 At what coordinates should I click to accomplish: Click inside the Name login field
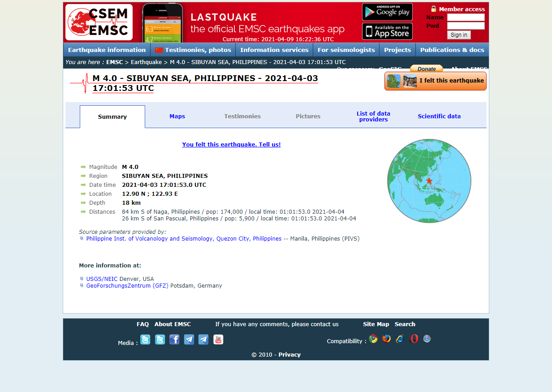(466, 17)
